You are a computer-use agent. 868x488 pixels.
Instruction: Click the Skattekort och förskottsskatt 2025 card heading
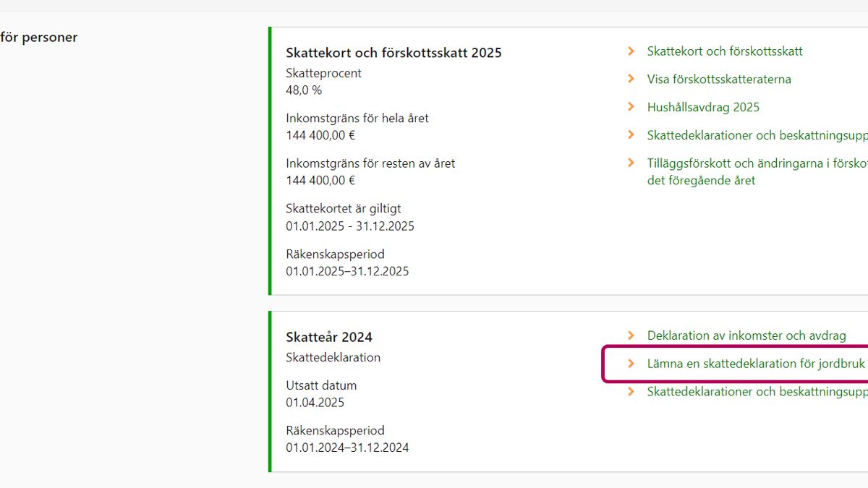click(x=393, y=53)
